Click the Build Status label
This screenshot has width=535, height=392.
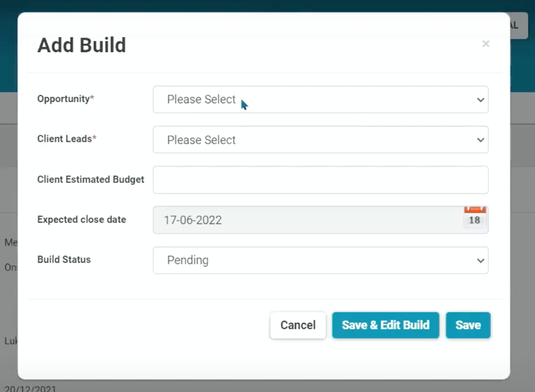pyautogui.click(x=64, y=260)
